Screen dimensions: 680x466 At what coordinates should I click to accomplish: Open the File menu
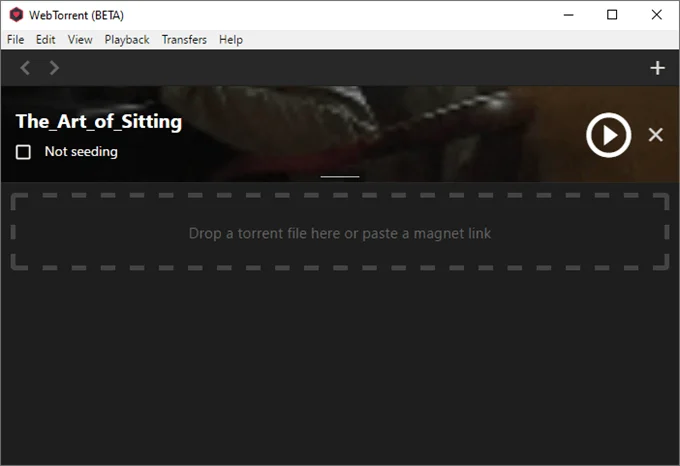tap(16, 40)
